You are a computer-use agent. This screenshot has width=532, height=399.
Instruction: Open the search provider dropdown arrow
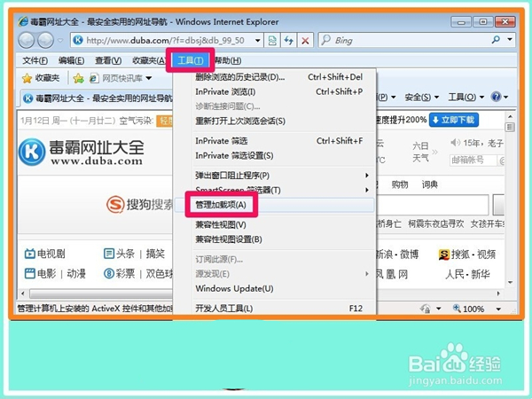tap(510, 39)
